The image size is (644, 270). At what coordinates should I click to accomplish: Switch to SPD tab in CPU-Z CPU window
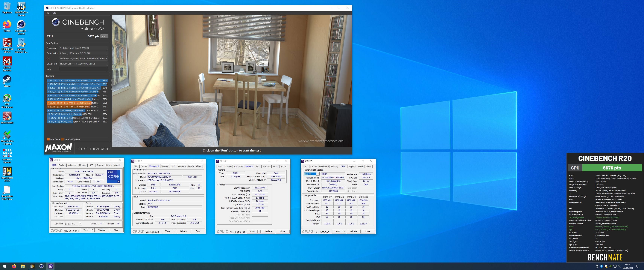click(x=91, y=165)
